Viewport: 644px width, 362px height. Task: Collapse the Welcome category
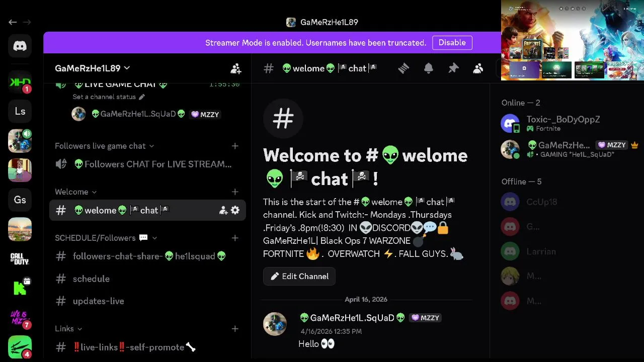[76, 192]
